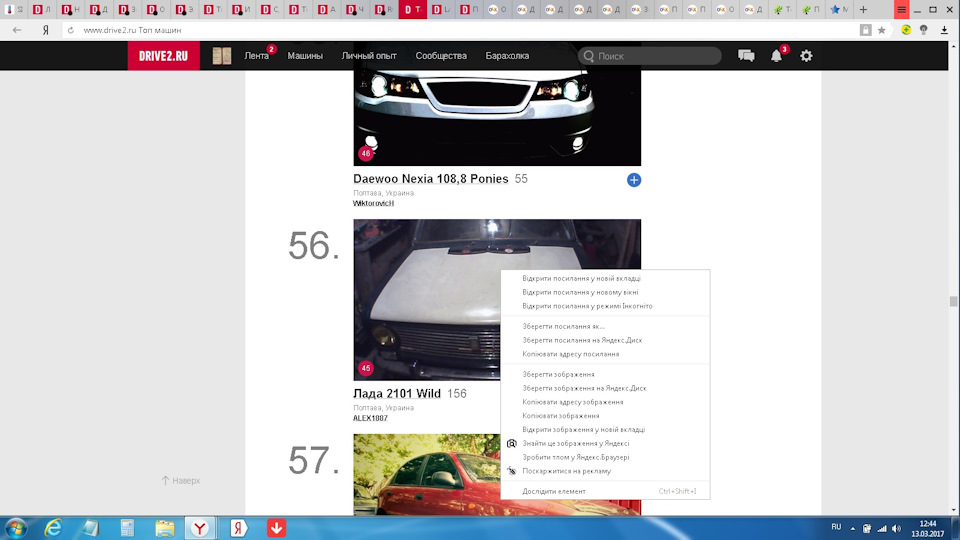Choose Відкрити посилання у режимі Інкогніто
960x540 pixels.
pyautogui.click(x=606, y=306)
